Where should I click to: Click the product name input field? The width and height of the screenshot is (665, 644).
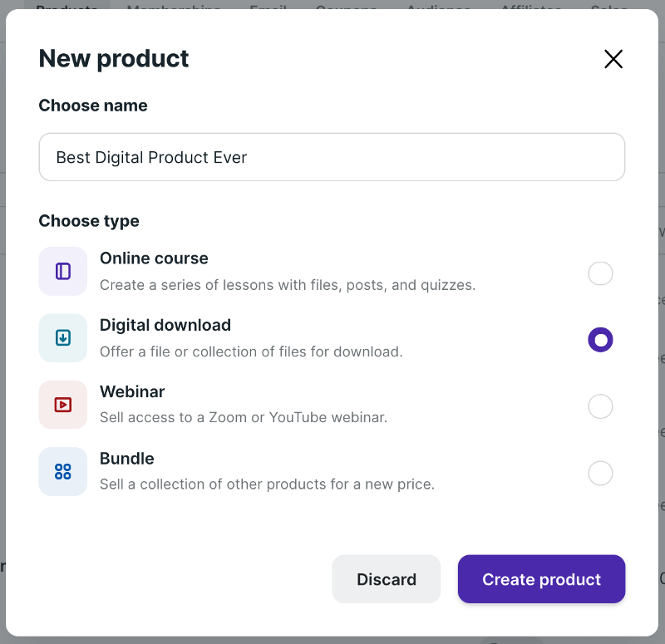(332, 157)
